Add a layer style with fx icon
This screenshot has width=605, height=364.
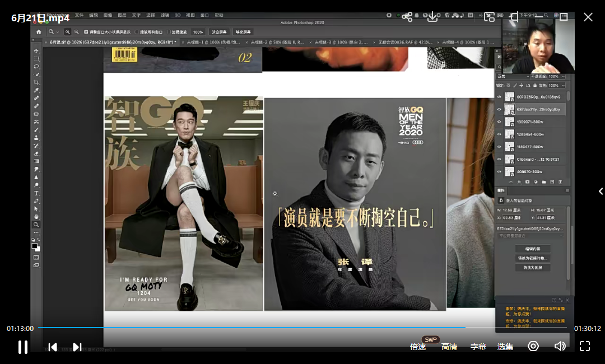pos(519,182)
